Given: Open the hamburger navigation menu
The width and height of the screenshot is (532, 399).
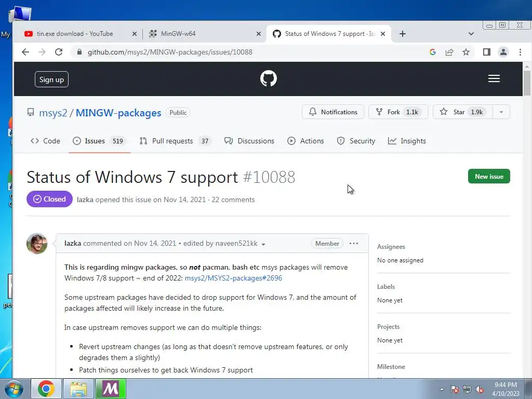Looking at the screenshot, I should [x=494, y=79].
